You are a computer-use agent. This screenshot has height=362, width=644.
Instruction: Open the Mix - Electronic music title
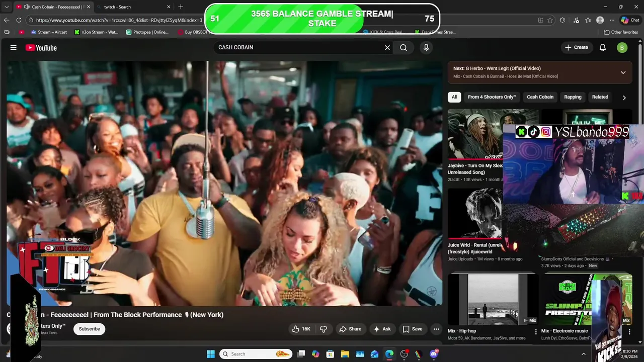click(x=565, y=331)
